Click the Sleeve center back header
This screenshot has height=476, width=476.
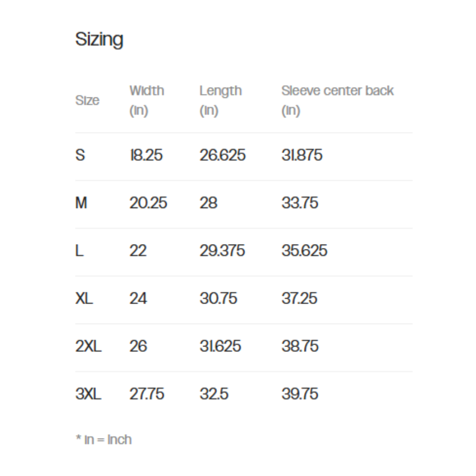click(337, 100)
